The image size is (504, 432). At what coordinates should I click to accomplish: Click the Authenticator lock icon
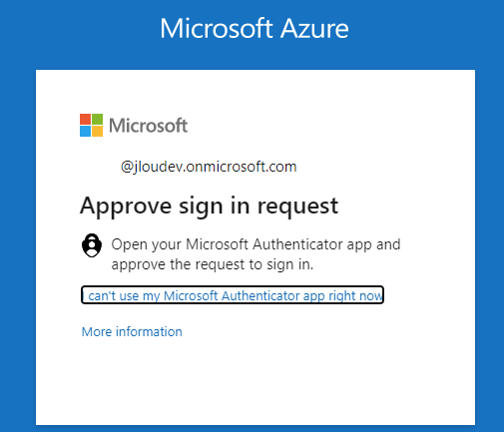[x=92, y=245]
